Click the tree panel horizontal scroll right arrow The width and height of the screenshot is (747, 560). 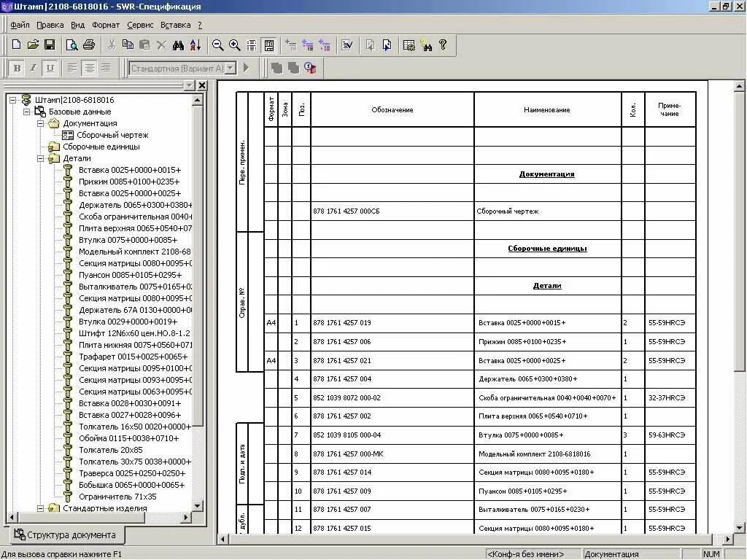186,517
